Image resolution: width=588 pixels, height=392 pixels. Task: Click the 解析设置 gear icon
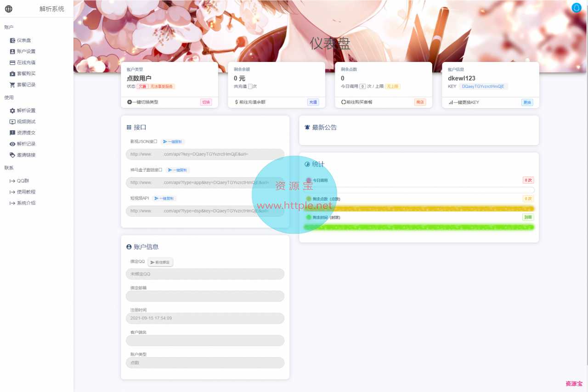(12, 111)
